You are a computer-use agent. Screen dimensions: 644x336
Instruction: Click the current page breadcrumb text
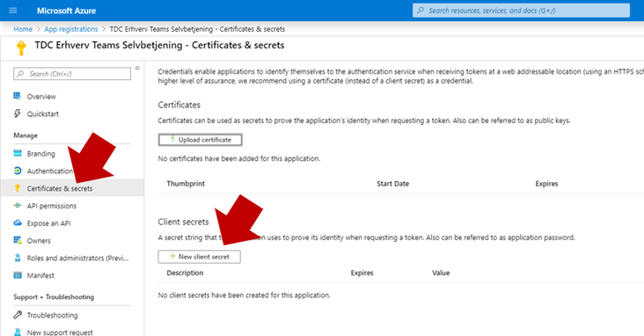pyautogui.click(x=197, y=29)
